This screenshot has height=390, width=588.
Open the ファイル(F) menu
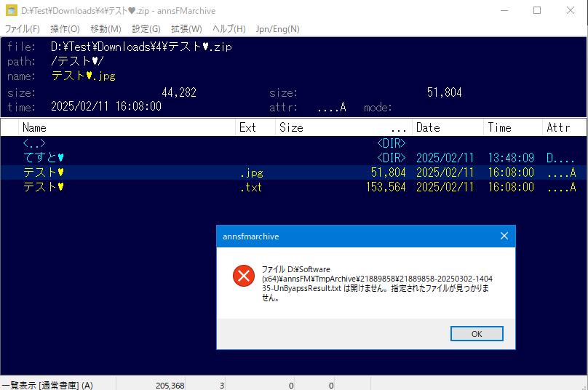coord(23,29)
